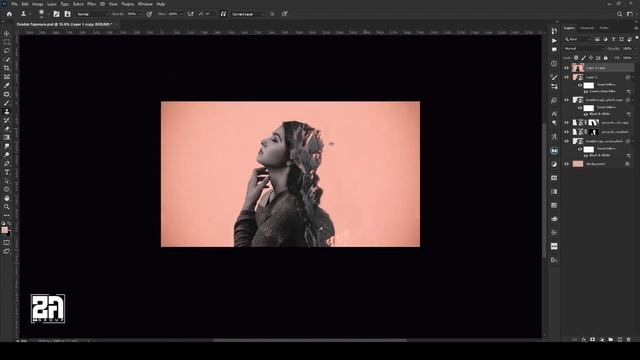Click the foreground color swatch

tap(4, 230)
